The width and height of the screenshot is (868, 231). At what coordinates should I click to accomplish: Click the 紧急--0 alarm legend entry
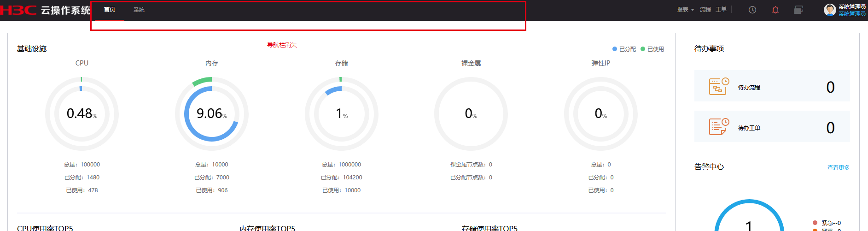tap(827, 223)
